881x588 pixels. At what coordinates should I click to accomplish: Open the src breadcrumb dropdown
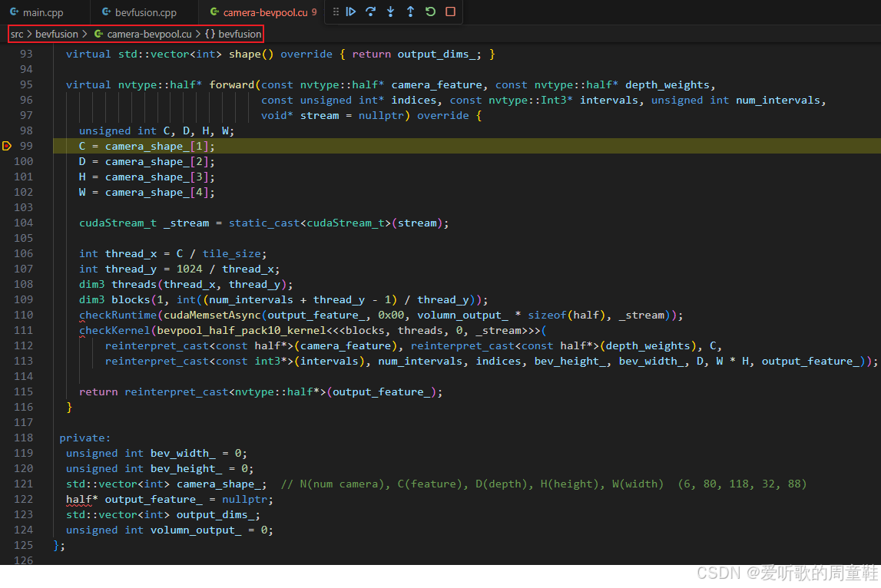tap(16, 34)
